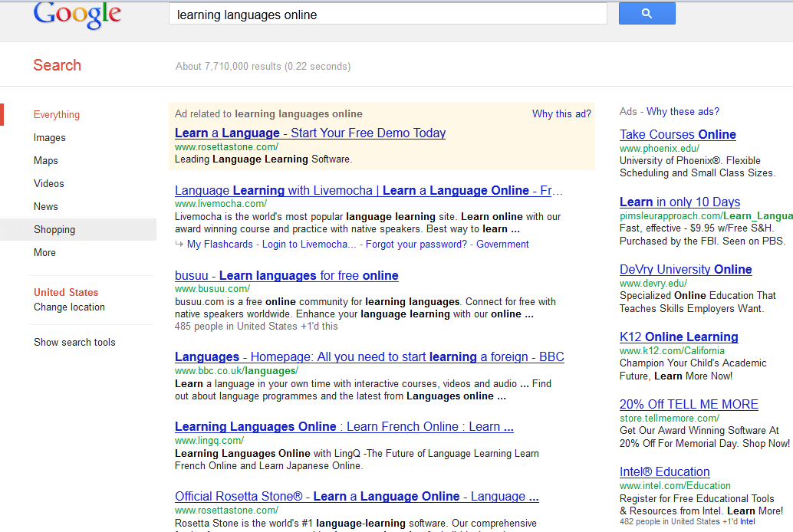The image size is (793, 532).
Task: Click the Google logo
Action: (x=77, y=14)
